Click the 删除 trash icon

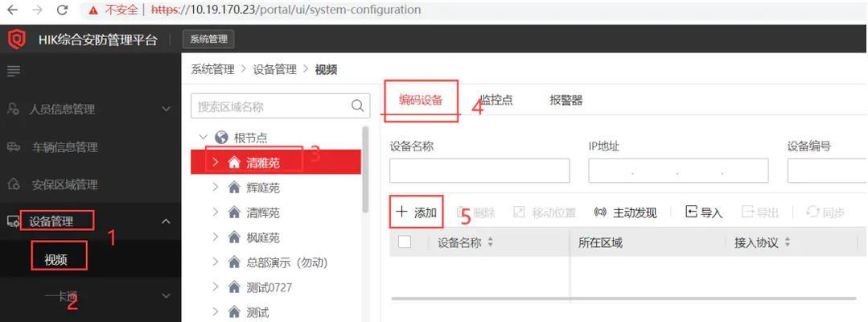tap(462, 213)
